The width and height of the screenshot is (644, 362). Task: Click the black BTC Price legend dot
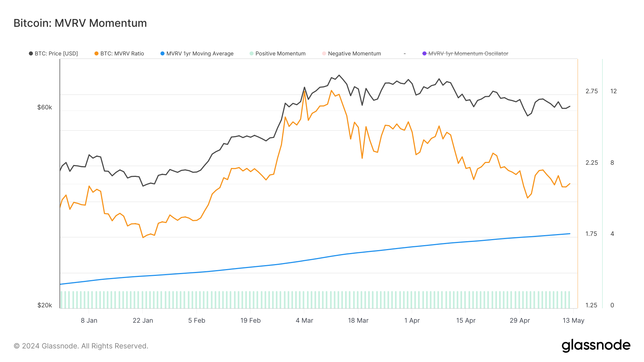point(31,54)
